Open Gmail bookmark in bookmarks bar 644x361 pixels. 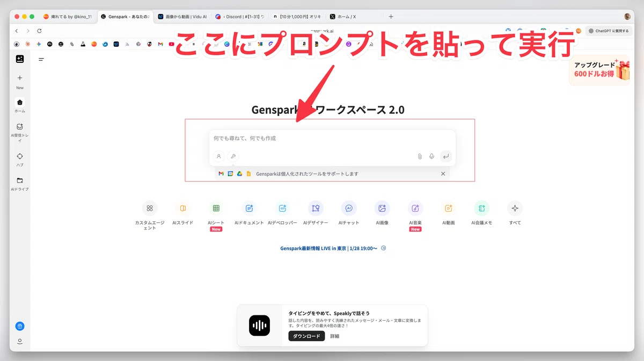160,44
